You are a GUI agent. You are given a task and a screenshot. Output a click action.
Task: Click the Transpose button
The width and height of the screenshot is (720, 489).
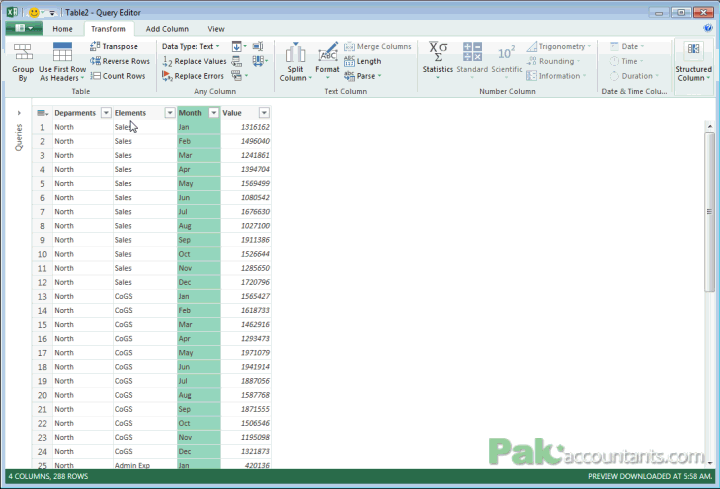[114, 46]
